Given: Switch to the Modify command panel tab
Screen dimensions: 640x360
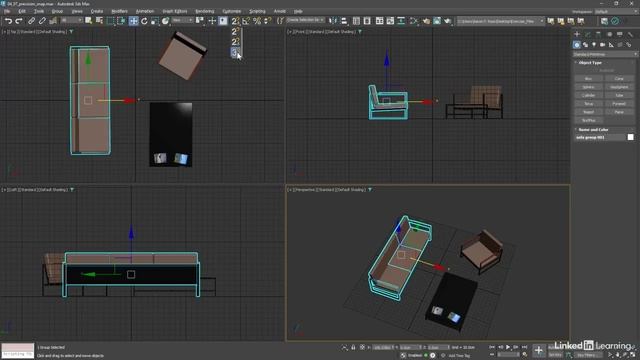Looking at the screenshot, I should click(x=588, y=35).
